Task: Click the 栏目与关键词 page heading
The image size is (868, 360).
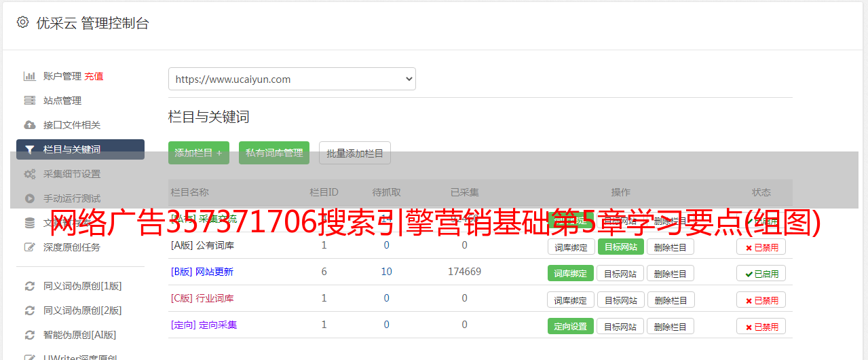Action: coord(209,117)
